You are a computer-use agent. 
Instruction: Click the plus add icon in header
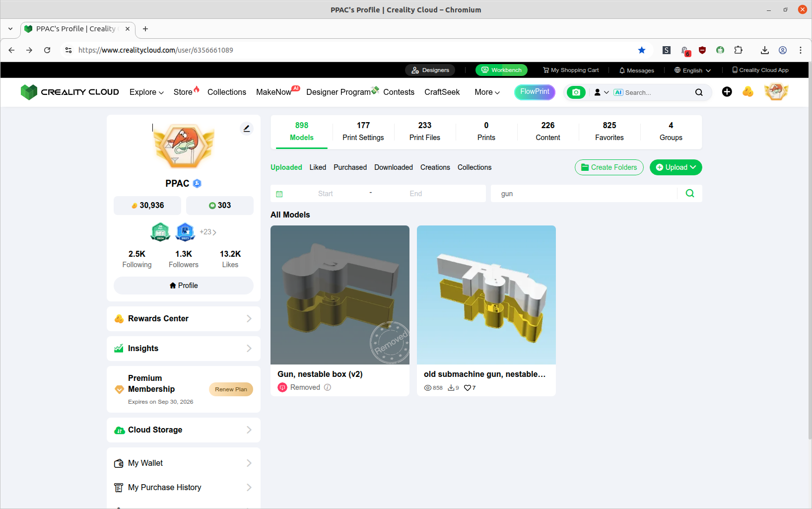[727, 92]
